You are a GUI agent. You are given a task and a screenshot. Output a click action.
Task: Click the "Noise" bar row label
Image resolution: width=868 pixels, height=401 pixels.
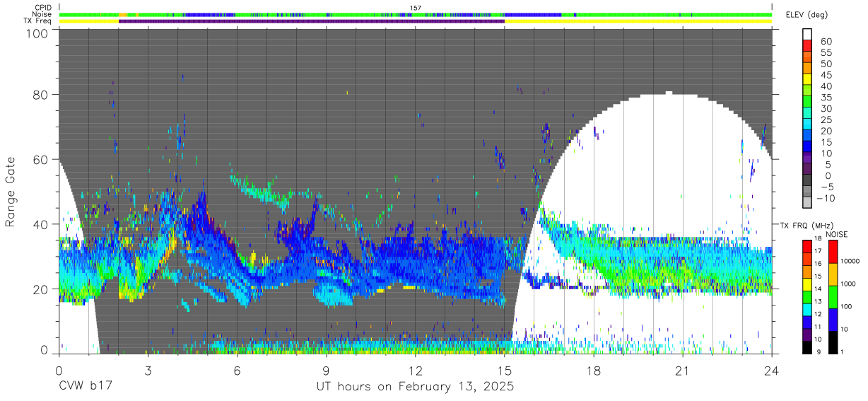coord(43,14)
